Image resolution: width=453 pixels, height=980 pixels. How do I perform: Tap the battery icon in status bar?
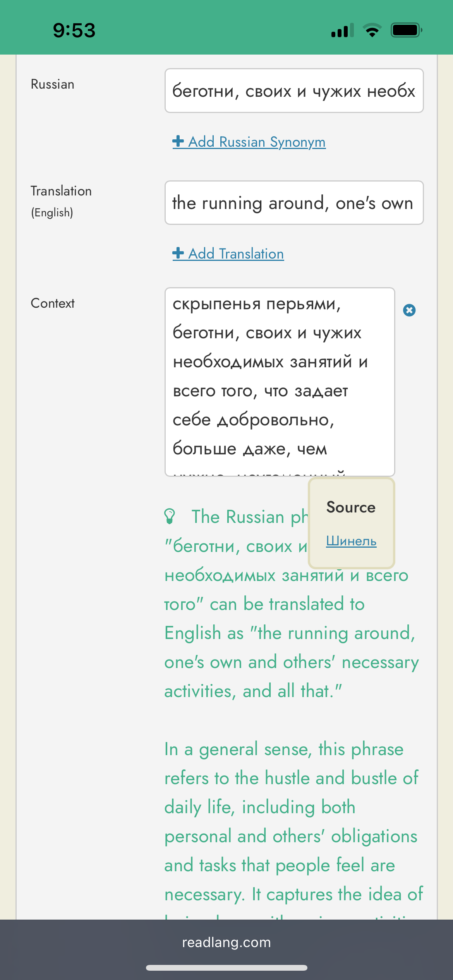point(406,30)
